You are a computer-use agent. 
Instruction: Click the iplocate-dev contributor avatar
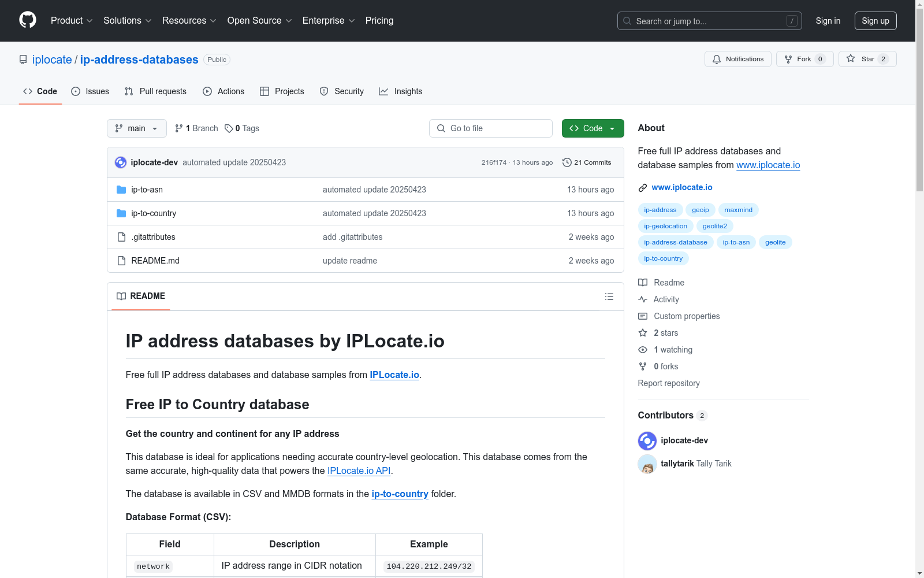tap(647, 441)
